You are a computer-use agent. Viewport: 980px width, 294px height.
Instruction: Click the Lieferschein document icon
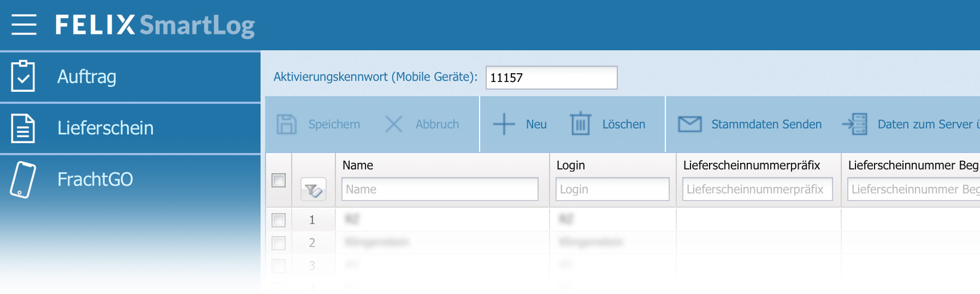click(23, 128)
